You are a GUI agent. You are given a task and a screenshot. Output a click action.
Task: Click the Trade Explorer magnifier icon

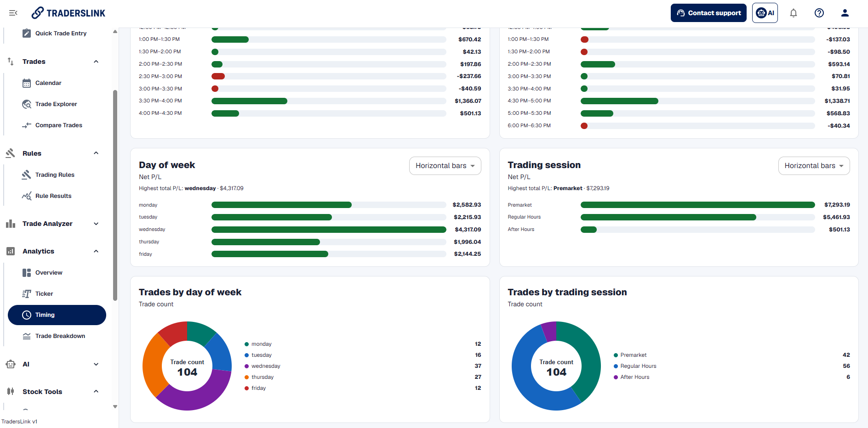[27, 104]
